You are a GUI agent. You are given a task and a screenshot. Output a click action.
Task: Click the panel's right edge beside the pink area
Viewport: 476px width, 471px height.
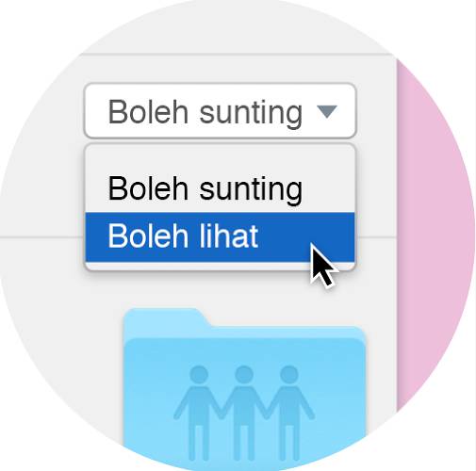(x=397, y=219)
